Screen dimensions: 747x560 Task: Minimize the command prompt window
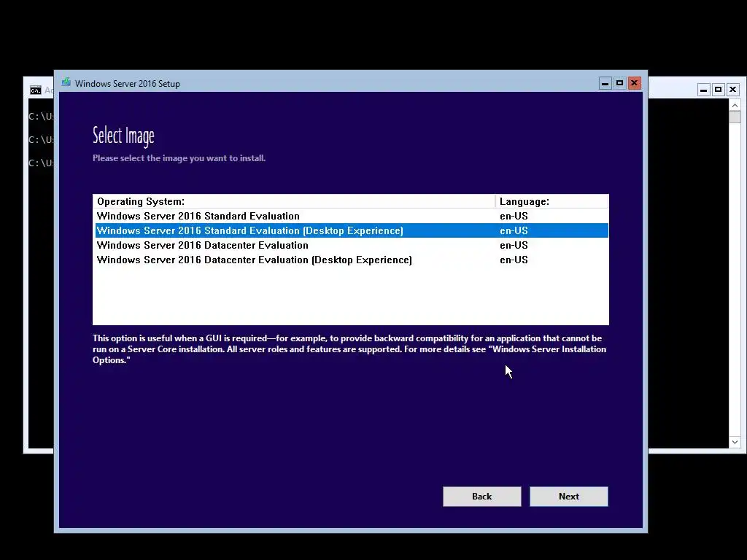pos(704,90)
